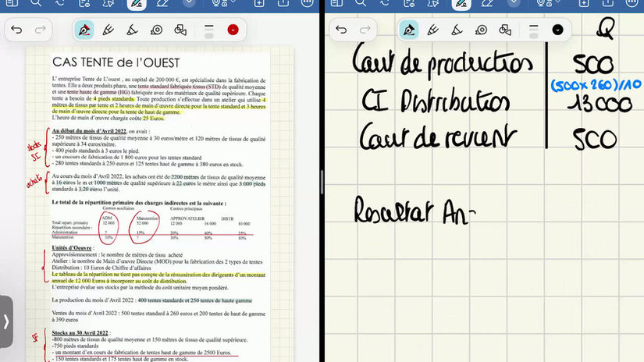
Task: Tap blue '(500x260)/10' annotation
Action: (x=596, y=84)
